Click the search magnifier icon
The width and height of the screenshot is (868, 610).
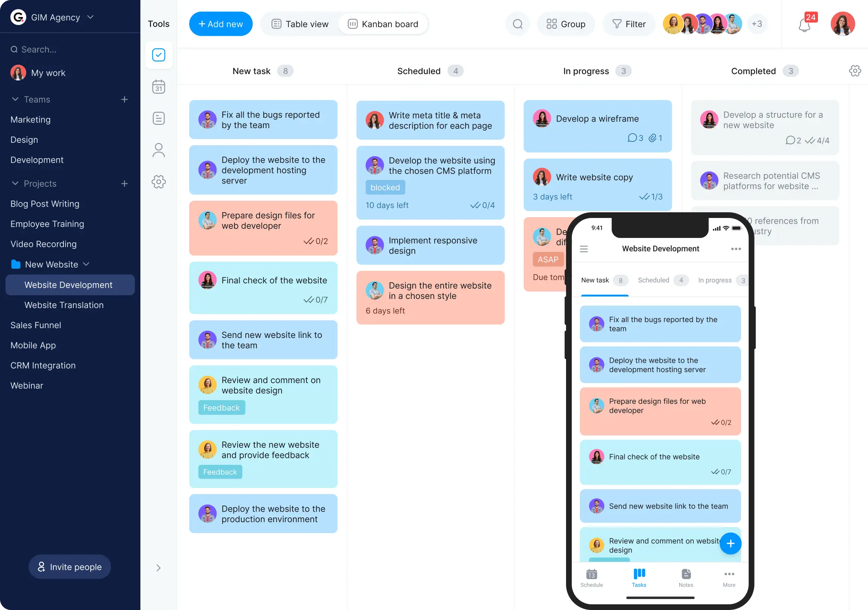click(518, 24)
